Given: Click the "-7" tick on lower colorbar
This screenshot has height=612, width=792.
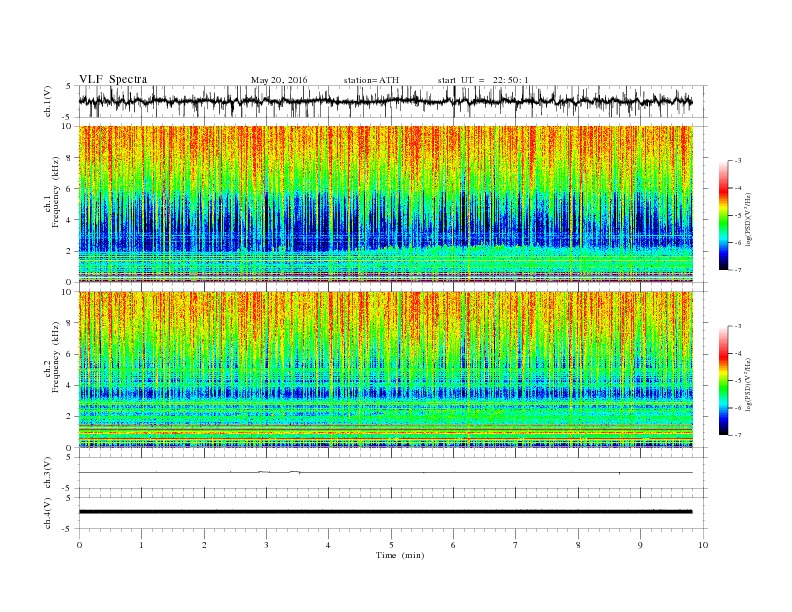Looking at the screenshot, I should point(738,435).
